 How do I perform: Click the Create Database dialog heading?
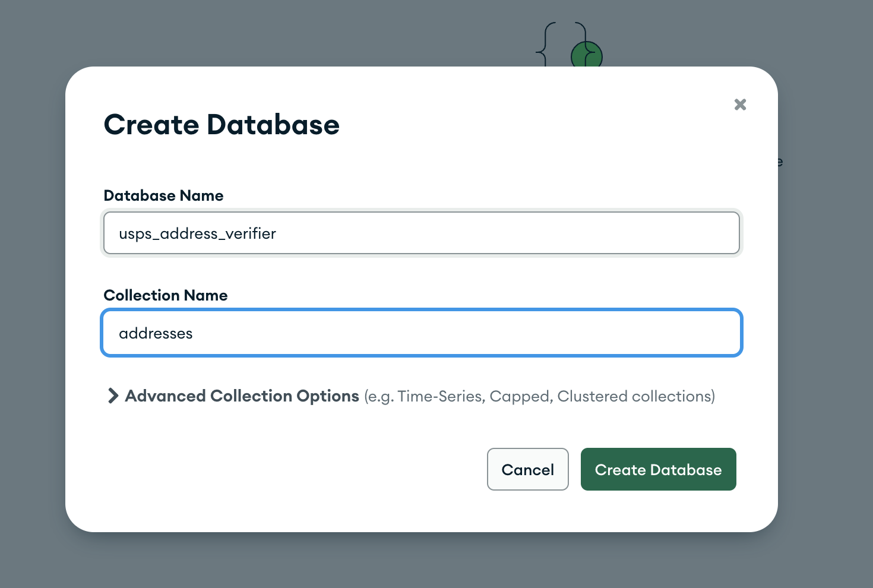click(x=222, y=125)
